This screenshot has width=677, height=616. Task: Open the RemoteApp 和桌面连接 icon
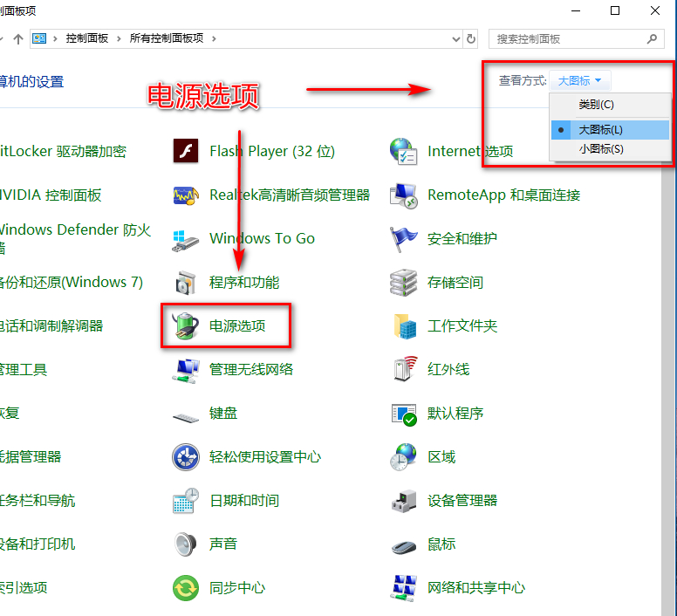point(403,195)
